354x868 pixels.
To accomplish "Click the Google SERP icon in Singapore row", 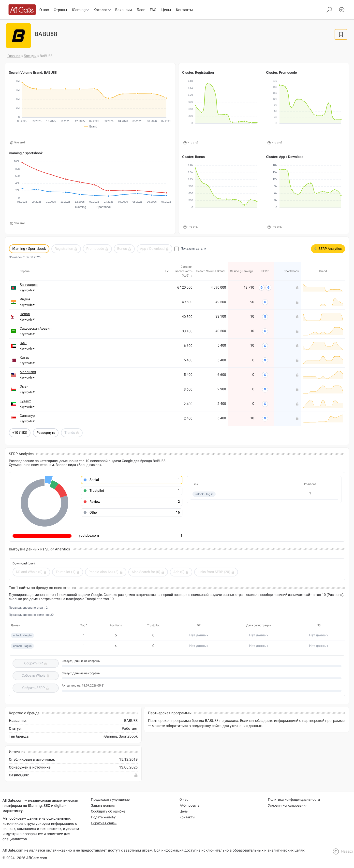I will [265, 418].
